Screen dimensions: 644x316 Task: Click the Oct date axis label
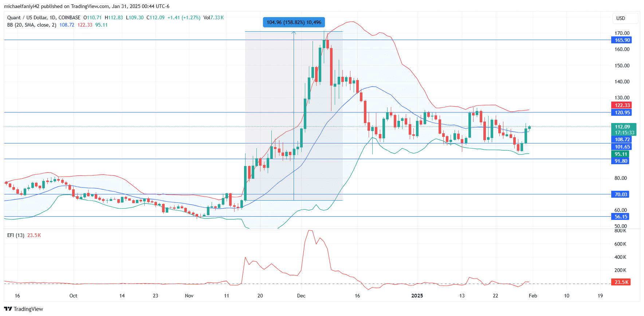[x=73, y=296]
